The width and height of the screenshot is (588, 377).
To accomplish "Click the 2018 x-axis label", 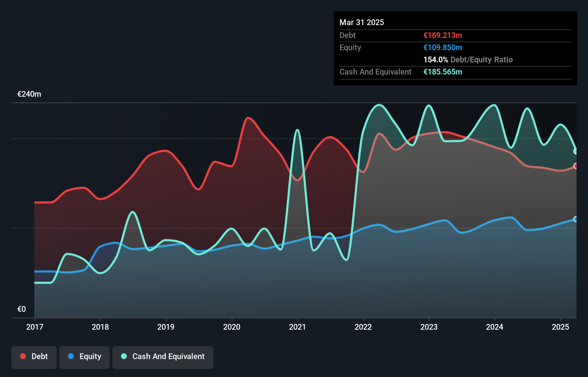I will point(100,327).
